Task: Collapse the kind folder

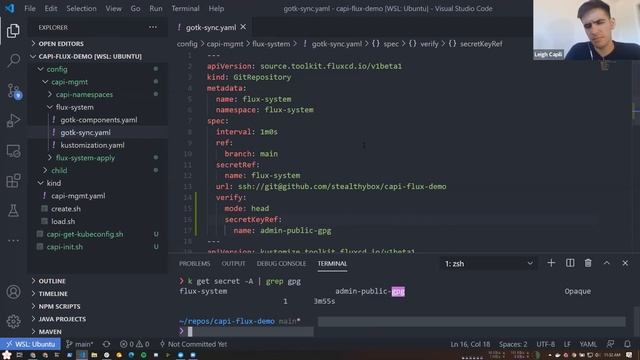Action: (x=53, y=183)
